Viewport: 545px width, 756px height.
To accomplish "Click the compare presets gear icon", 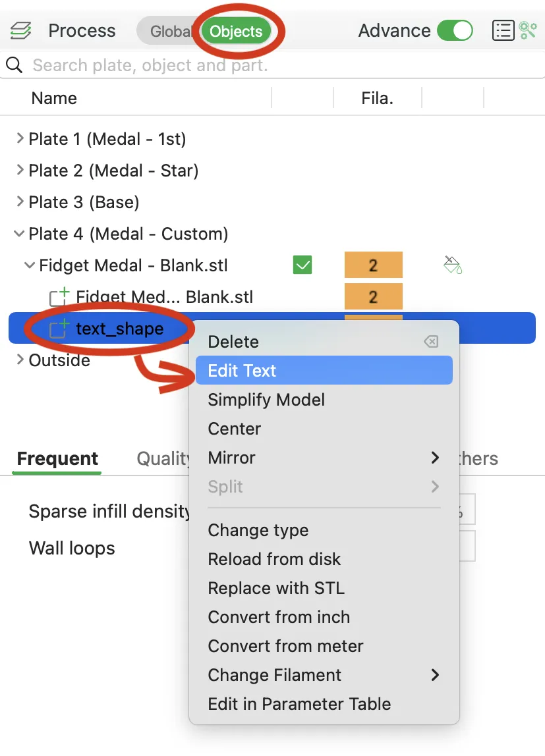I will (x=528, y=30).
